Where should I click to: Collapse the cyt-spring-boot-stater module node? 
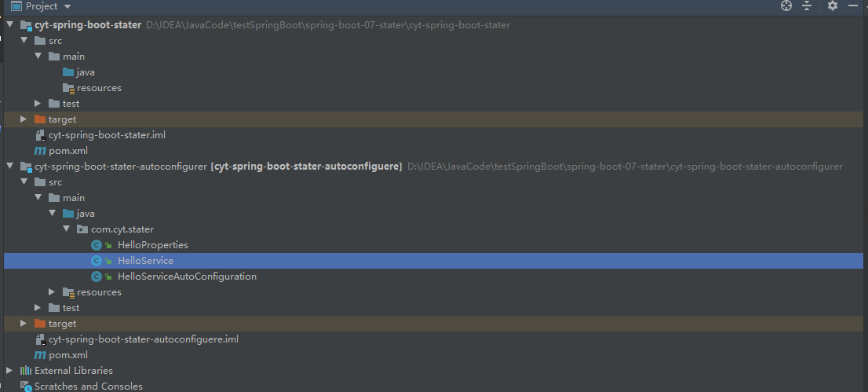(9, 25)
